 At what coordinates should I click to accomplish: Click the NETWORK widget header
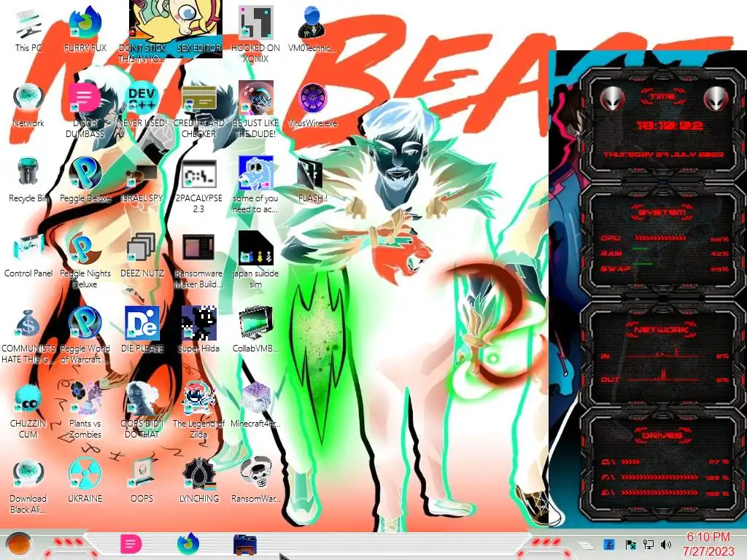(x=662, y=330)
